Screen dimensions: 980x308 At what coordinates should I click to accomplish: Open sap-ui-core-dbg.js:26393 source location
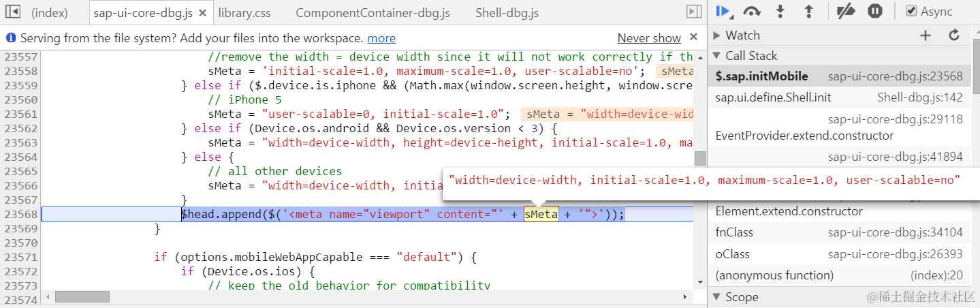pyautogui.click(x=896, y=254)
